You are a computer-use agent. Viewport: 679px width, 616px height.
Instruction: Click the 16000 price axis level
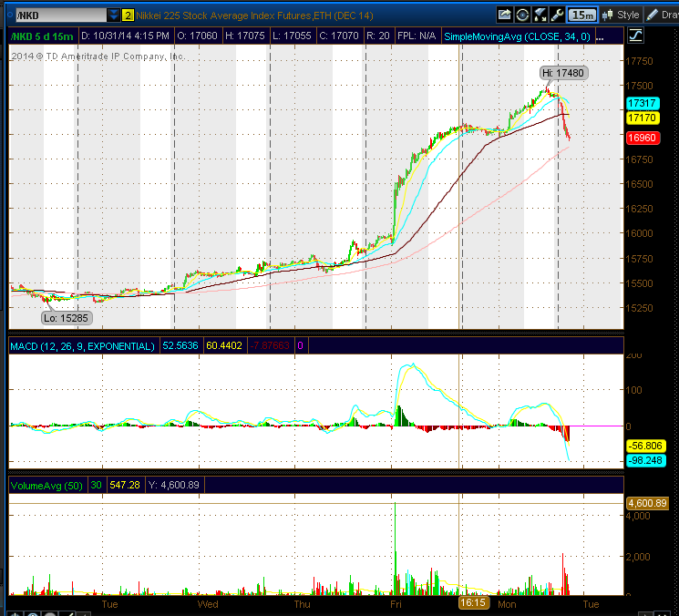point(639,233)
